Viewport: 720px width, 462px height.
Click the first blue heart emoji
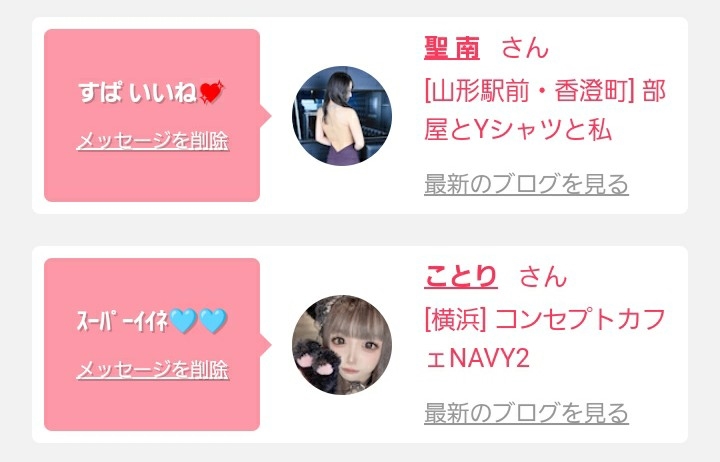pos(183,321)
